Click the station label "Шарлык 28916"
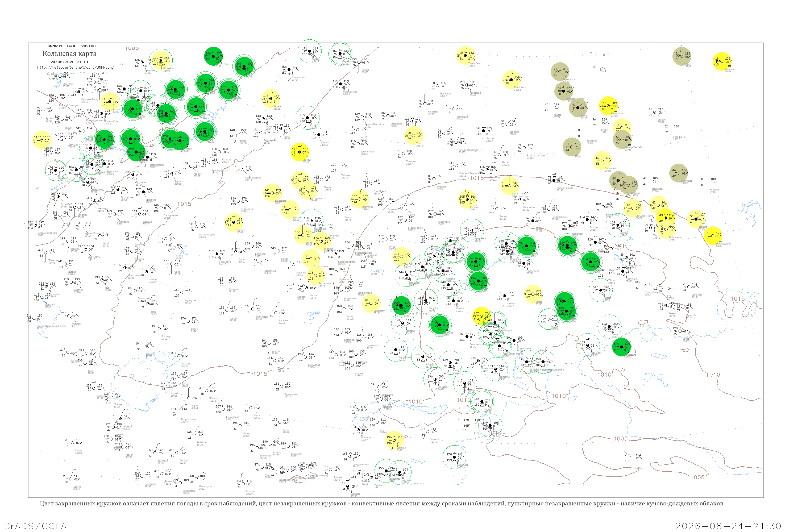 (x=147, y=223)
